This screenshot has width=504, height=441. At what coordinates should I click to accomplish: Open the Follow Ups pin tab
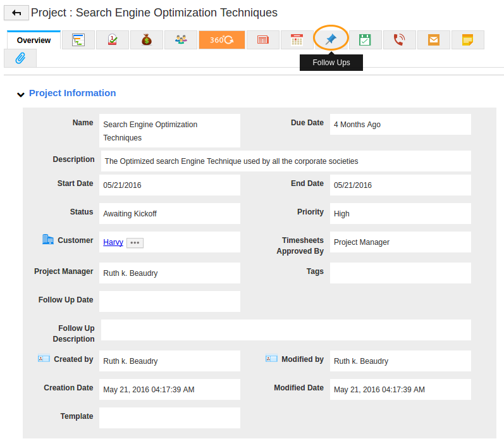[331, 39]
